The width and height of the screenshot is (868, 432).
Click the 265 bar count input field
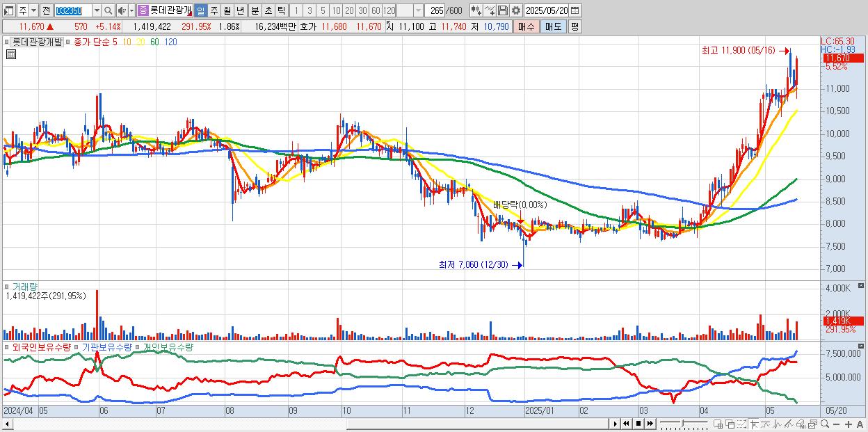436,10
